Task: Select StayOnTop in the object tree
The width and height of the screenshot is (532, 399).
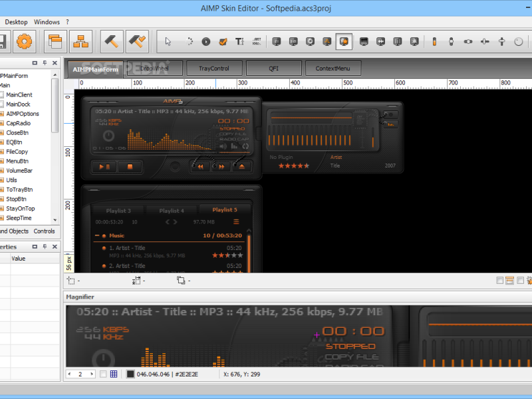Action: tap(21, 209)
